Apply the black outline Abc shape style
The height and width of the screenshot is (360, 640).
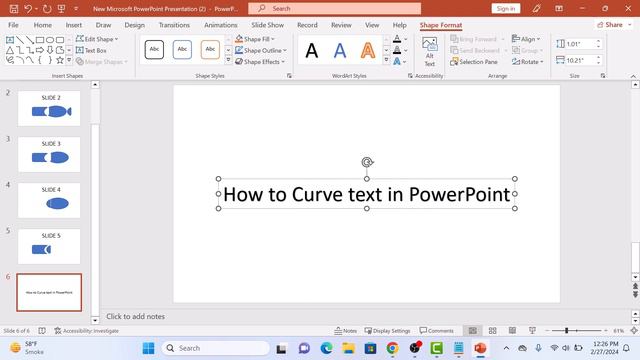tap(154, 50)
